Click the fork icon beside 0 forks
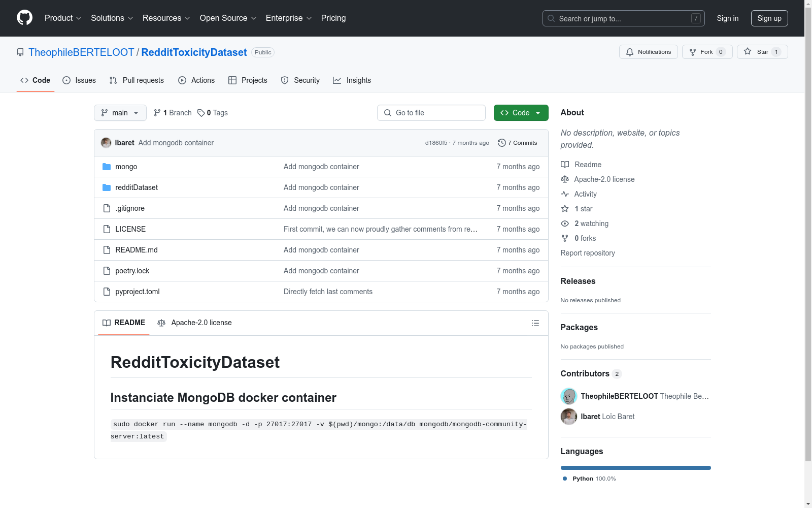 565,238
